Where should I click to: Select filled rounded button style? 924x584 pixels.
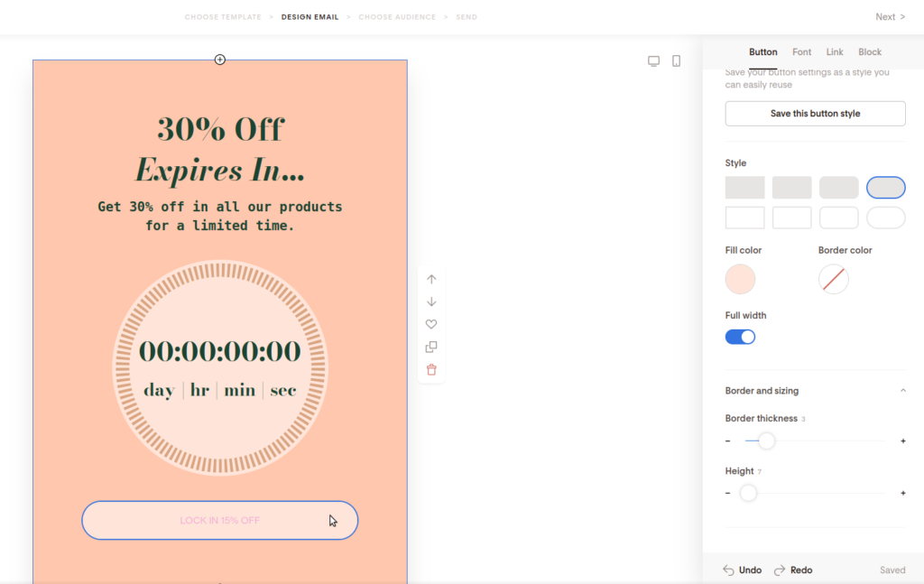tap(838, 188)
